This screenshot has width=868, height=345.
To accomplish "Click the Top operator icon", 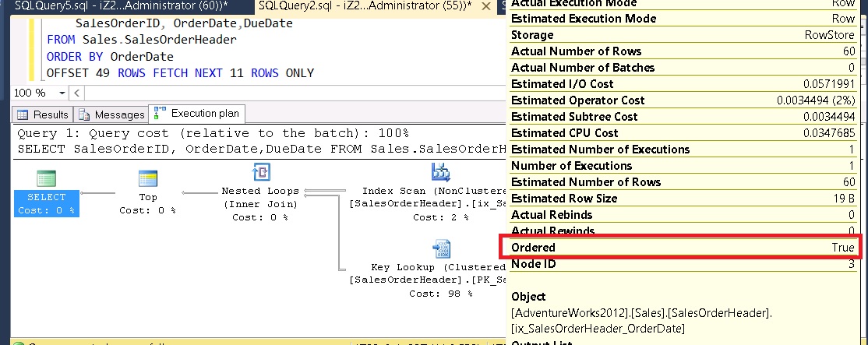I will point(148,178).
